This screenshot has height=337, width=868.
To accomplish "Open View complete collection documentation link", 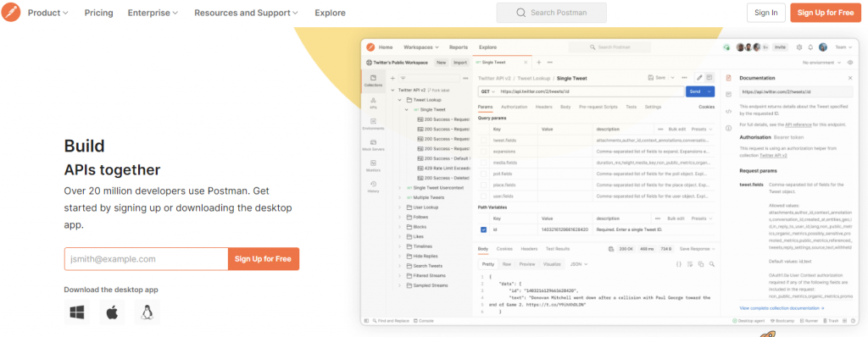I will point(782,307).
